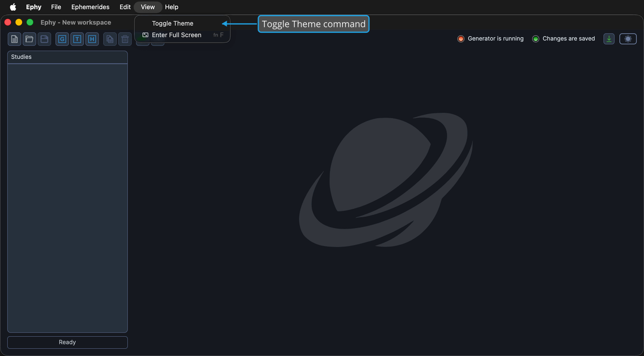Click Ephy - New workspace window title
Screen dimensions: 644x356
tap(76, 22)
